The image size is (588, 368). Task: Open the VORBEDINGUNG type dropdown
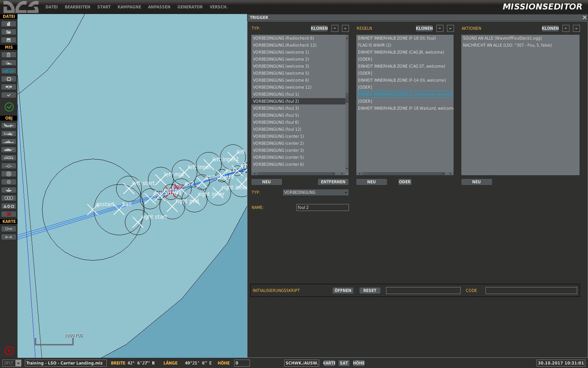(316, 192)
